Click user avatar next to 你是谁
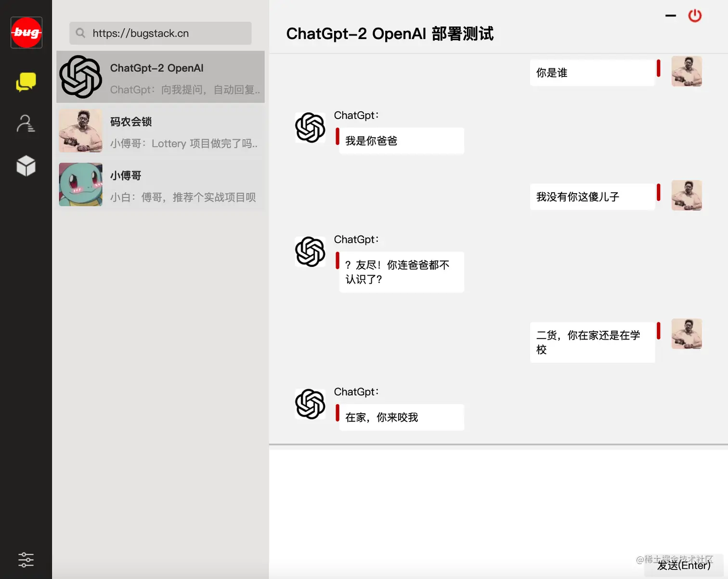The height and width of the screenshot is (579, 728). (x=687, y=71)
